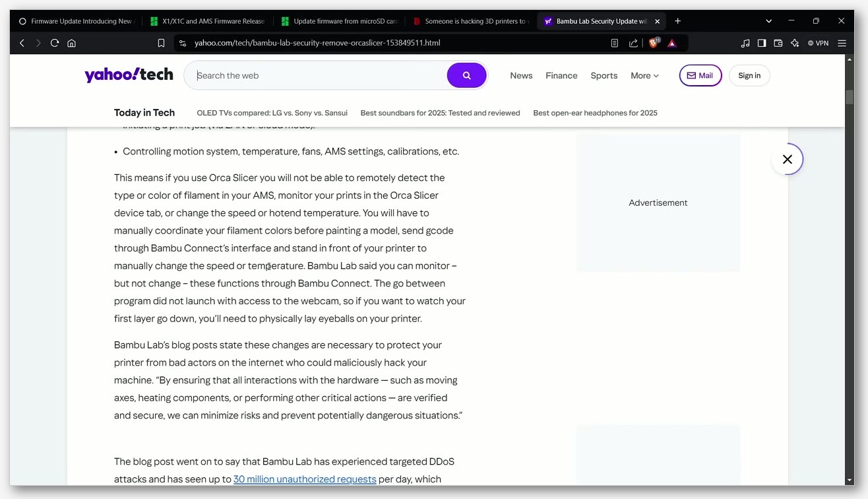
Task: Reload the current page
Action: (x=55, y=43)
